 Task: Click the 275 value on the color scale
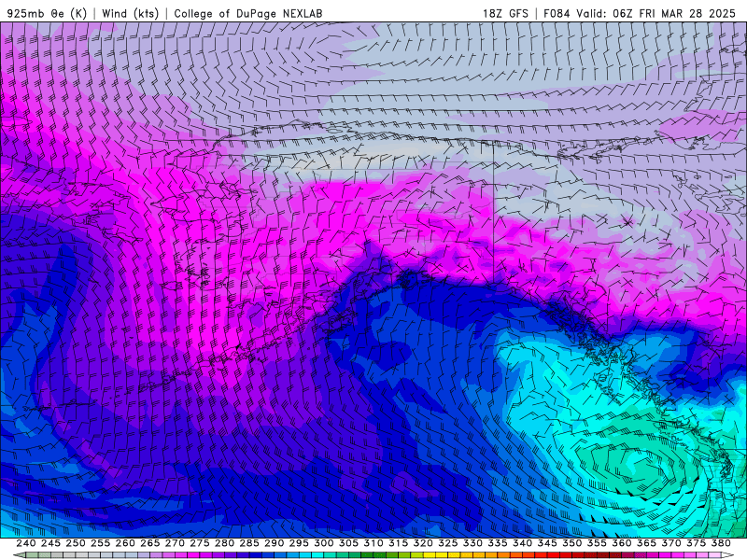tap(200, 543)
